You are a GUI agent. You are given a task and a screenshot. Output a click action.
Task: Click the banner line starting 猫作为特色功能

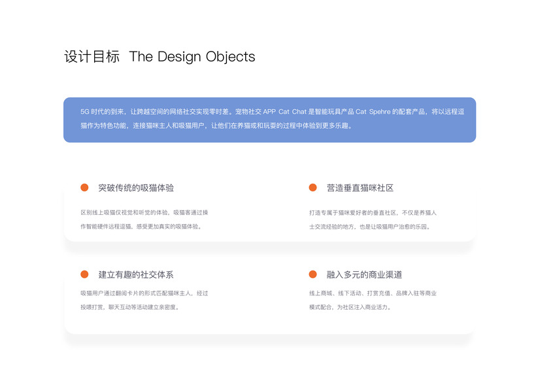tap(216, 125)
